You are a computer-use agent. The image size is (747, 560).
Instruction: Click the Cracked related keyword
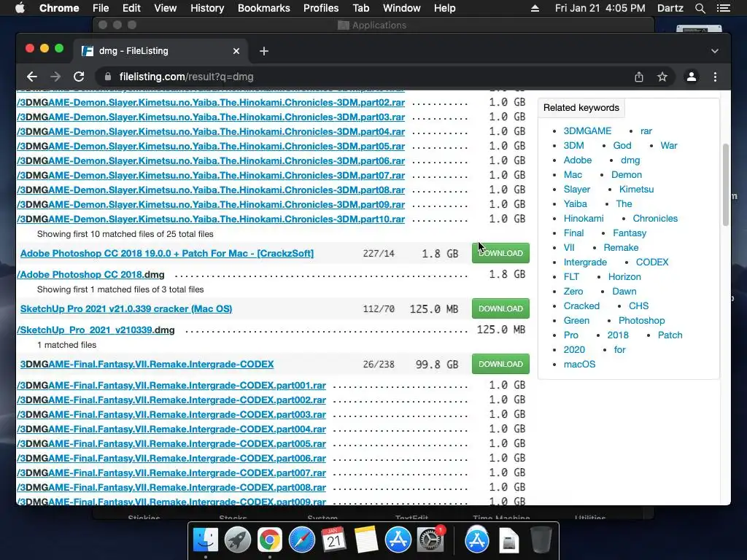pyautogui.click(x=581, y=306)
